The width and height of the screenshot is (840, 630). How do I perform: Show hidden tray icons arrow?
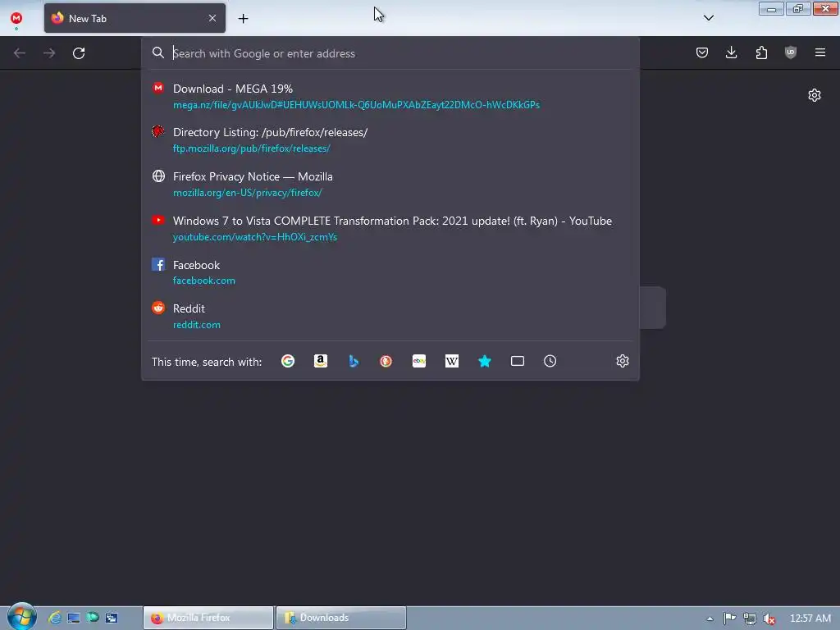coord(710,619)
